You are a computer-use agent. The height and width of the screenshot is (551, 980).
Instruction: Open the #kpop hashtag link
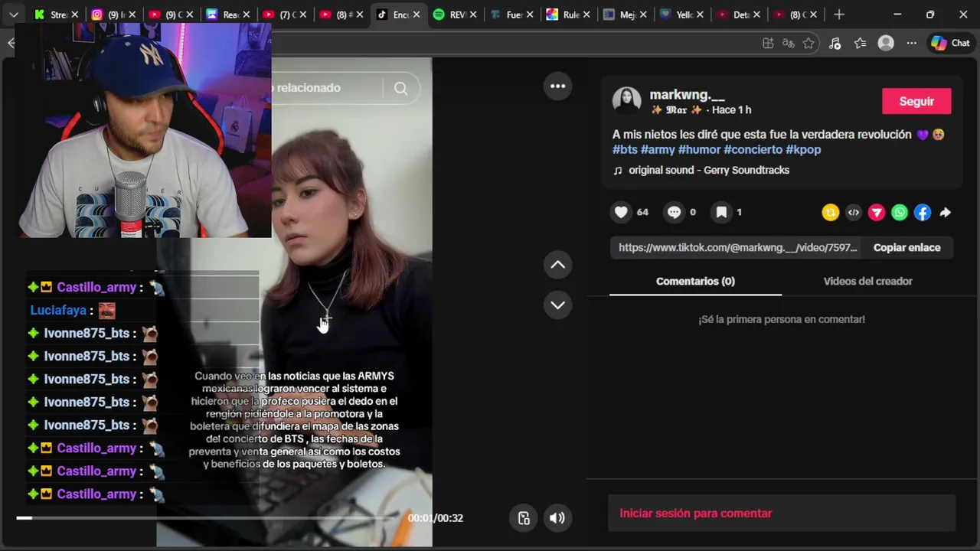[x=803, y=149]
